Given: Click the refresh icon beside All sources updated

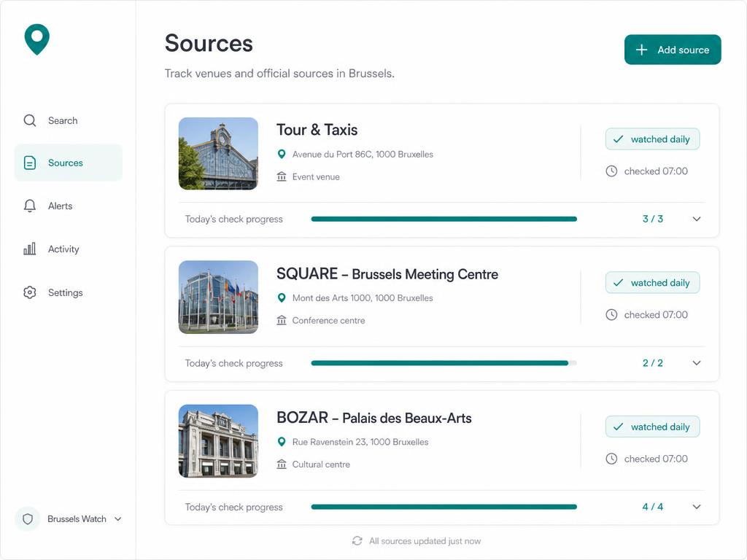Looking at the screenshot, I should [x=357, y=541].
